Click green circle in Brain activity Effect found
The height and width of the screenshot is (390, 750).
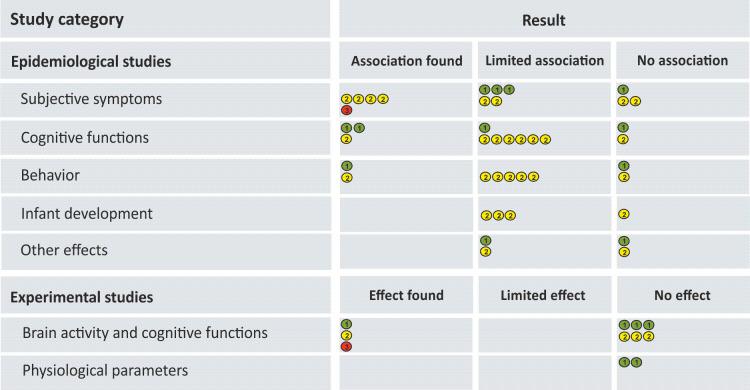(x=346, y=324)
